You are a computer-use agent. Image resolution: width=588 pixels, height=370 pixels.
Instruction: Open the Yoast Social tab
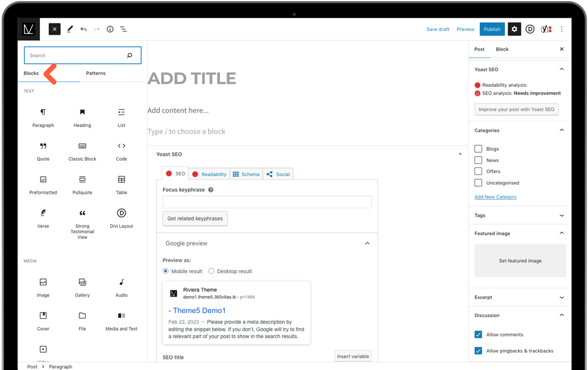click(278, 174)
